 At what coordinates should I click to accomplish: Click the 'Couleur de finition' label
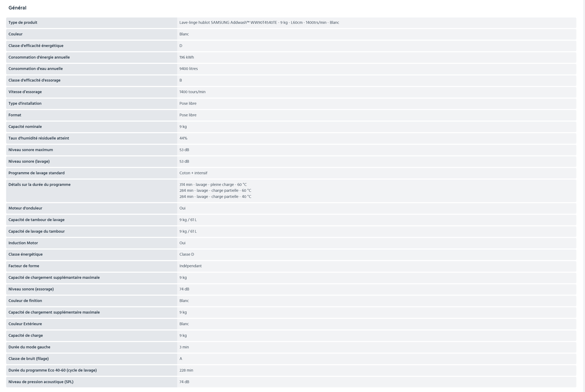pyautogui.click(x=25, y=301)
